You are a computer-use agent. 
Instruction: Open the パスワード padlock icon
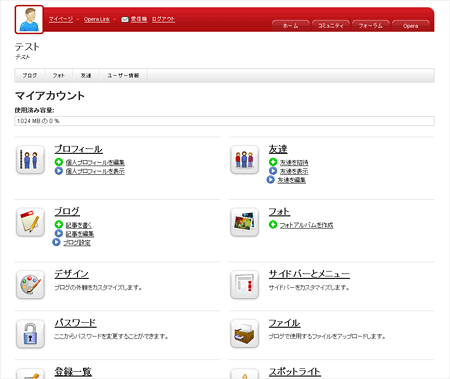[30, 333]
